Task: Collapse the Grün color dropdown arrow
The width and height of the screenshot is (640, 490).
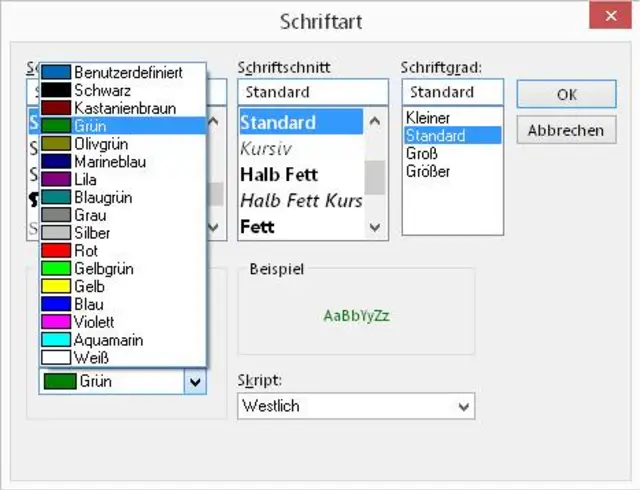Action: click(195, 381)
